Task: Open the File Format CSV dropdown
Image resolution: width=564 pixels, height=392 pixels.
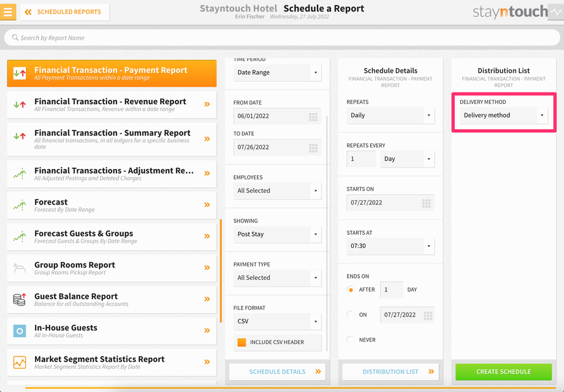Action: pyautogui.click(x=277, y=321)
